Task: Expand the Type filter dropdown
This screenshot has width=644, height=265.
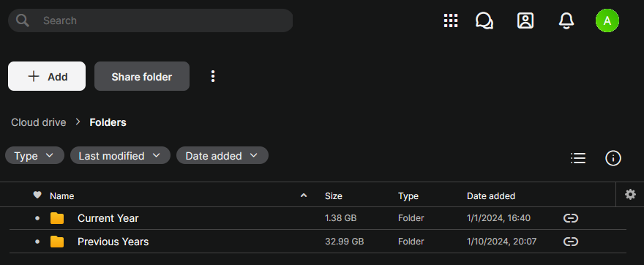Action: [x=34, y=156]
